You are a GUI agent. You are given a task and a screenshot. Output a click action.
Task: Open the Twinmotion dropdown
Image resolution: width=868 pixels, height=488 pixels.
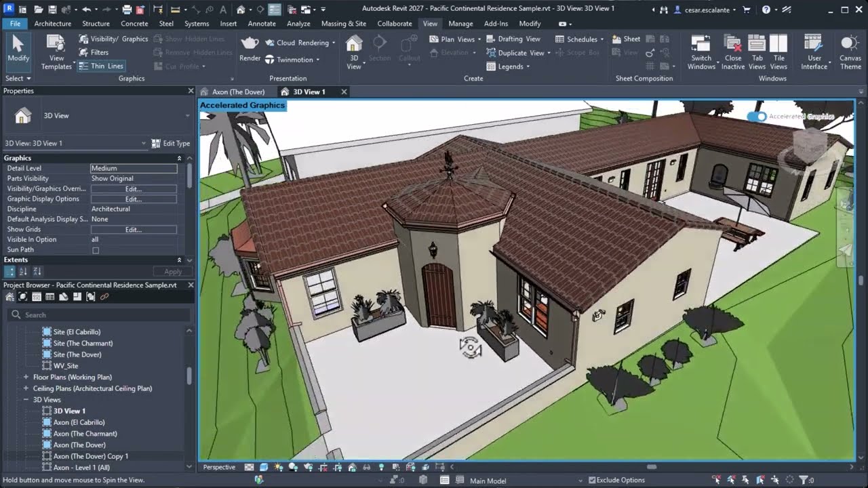[292, 60]
